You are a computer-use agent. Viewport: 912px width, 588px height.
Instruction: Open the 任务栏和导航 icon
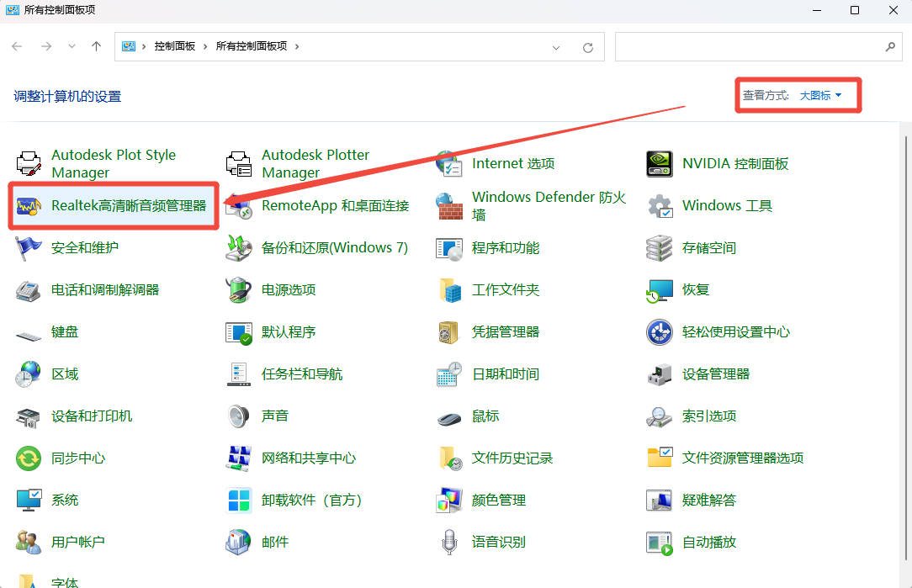tap(238, 374)
